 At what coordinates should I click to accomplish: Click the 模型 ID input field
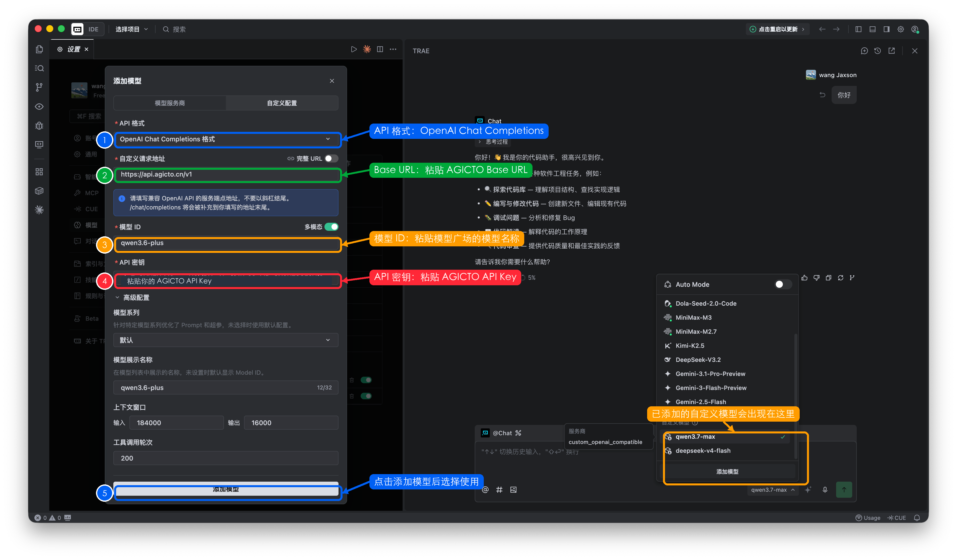226,243
